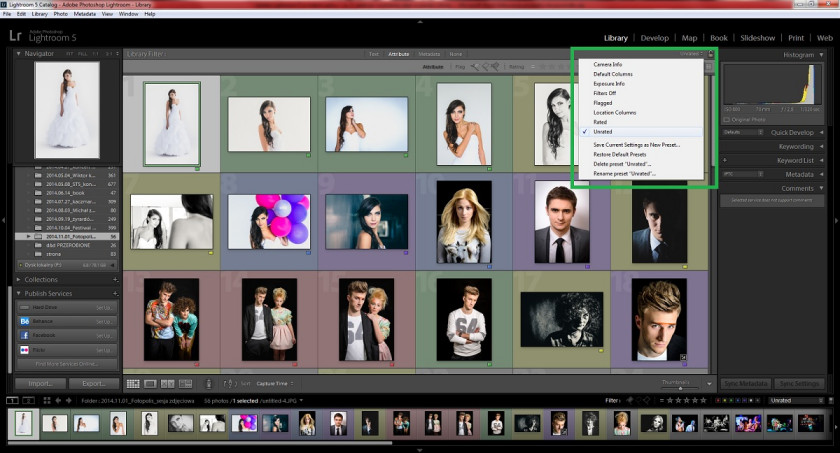840x453 pixels.
Task: Toggle rejected flag filter in filmstrip bar
Action: 647,400
